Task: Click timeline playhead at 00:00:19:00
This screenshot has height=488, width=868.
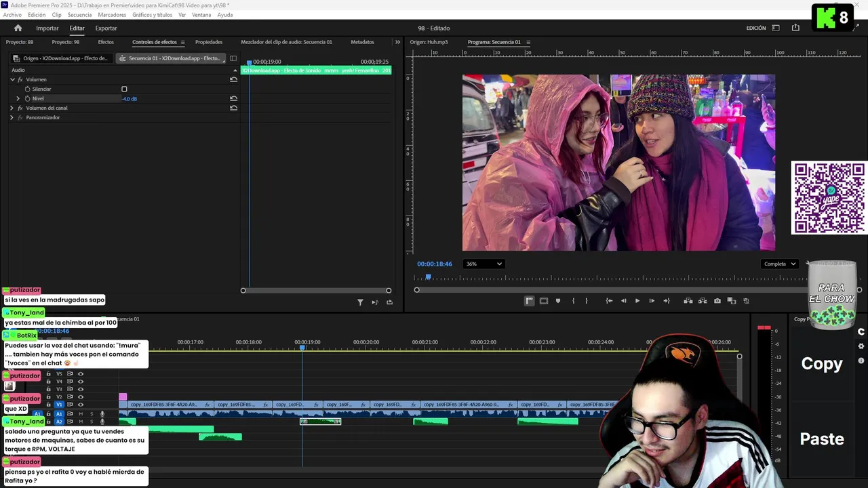Action: (302, 347)
